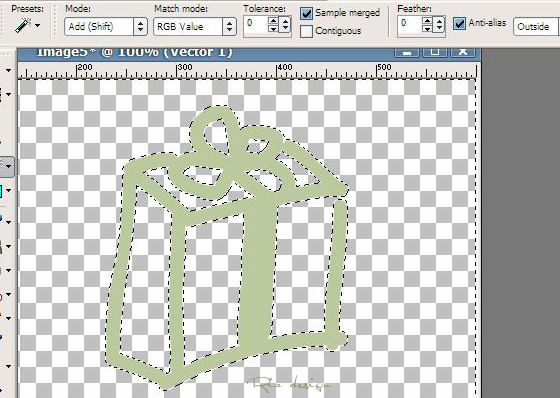Open the Tolerance slider popup button
Image resolution: width=560 pixels, height=398 pixels.
coord(285,24)
